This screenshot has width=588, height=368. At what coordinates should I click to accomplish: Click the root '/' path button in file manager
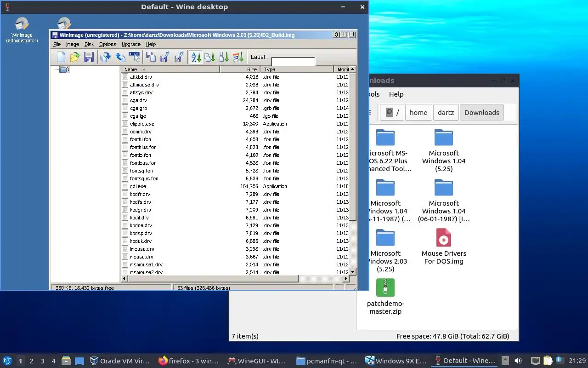392,112
